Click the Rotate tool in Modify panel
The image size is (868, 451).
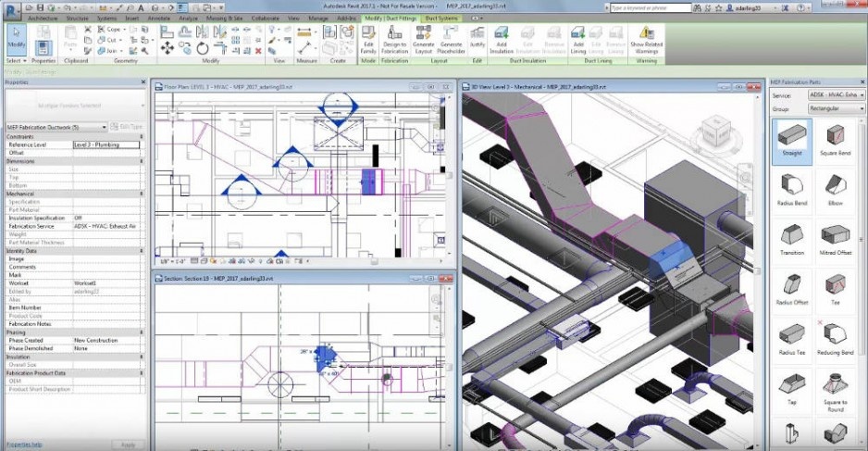202,49
